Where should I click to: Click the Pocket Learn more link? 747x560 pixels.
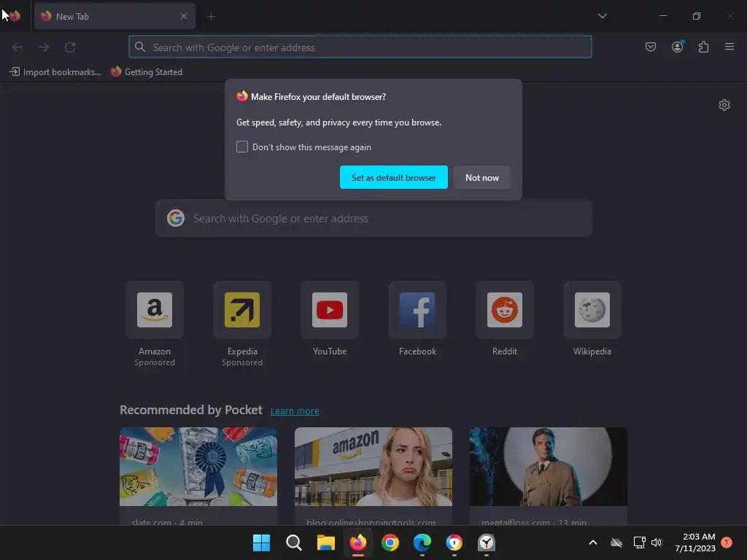coord(295,411)
